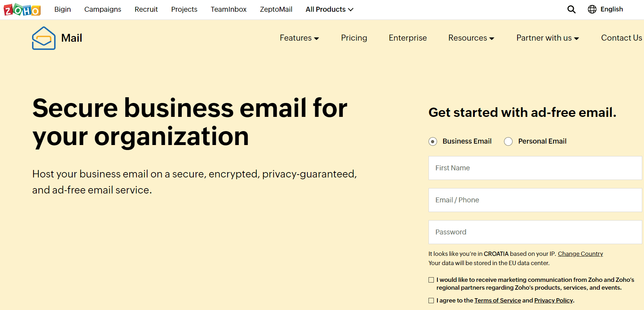Open the Enterprise section
This screenshot has height=310, width=644.
click(x=407, y=38)
